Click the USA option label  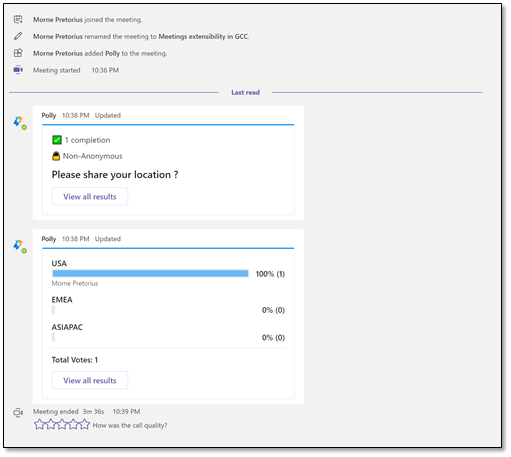tap(59, 263)
